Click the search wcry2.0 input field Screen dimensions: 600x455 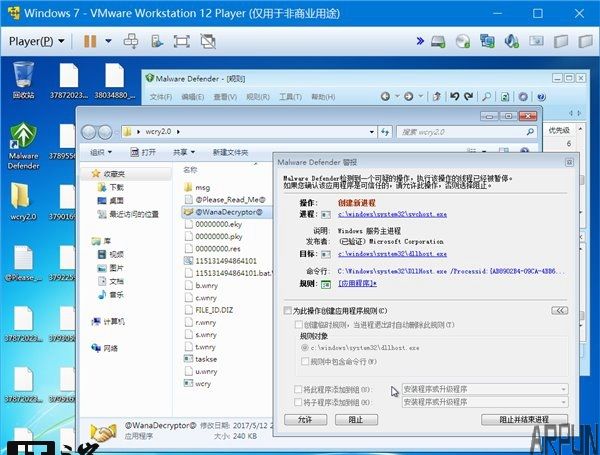[460, 132]
